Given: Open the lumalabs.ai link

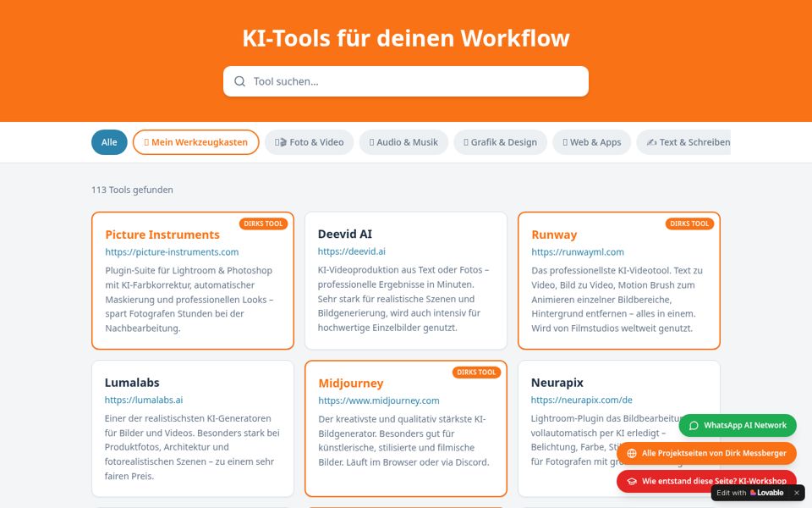Looking at the screenshot, I should tap(144, 400).
